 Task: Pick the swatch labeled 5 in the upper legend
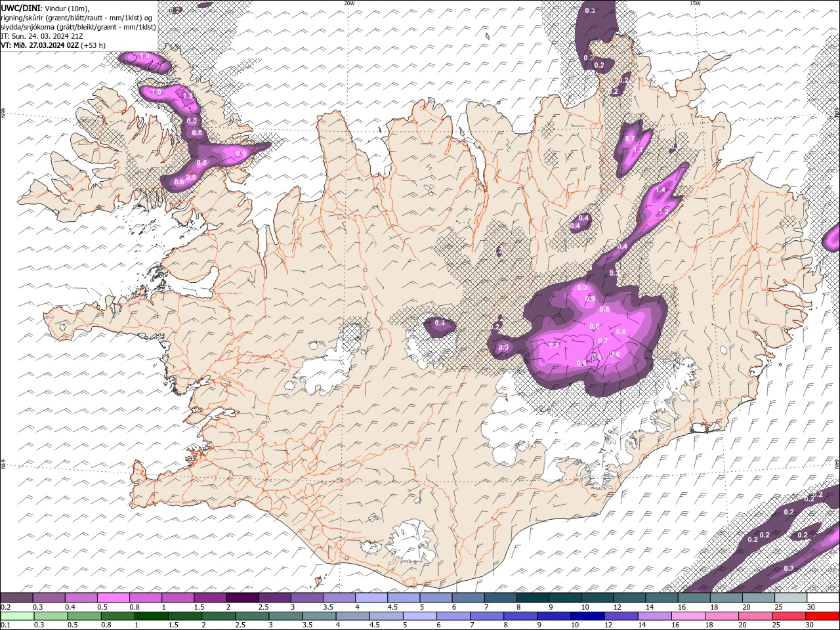[436, 598]
